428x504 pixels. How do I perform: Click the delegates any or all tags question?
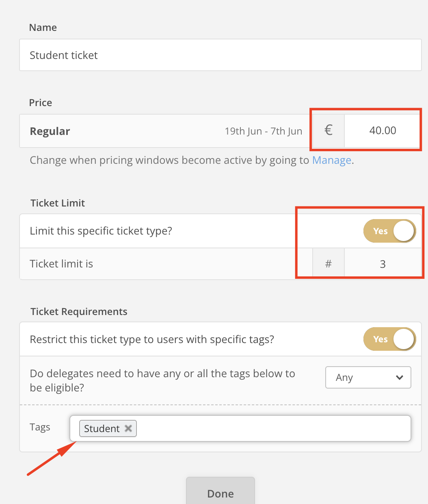(162, 380)
